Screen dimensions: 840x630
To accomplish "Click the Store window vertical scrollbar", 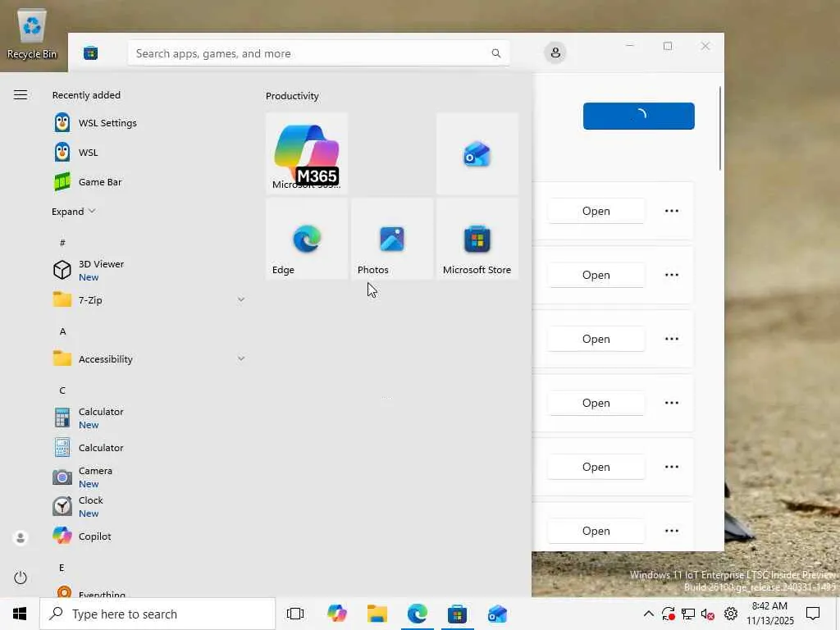I will (x=720, y=129).
